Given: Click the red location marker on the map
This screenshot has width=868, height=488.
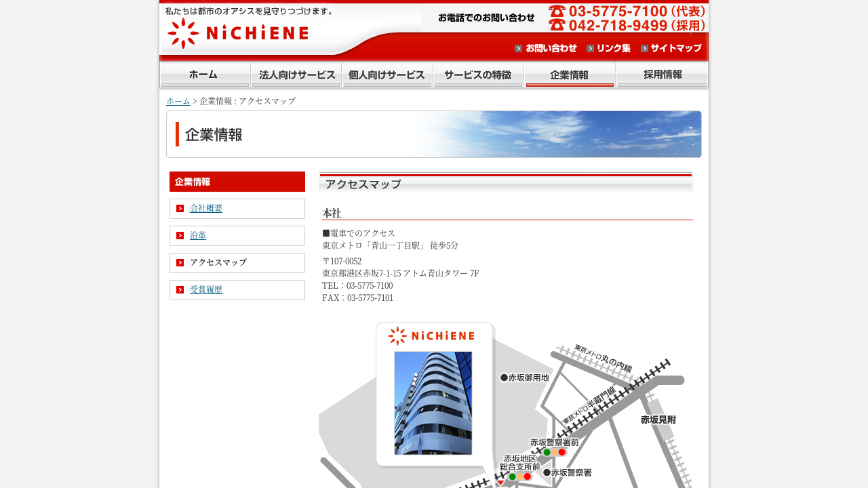Looking at the screenshot, I should pos(500,483).
